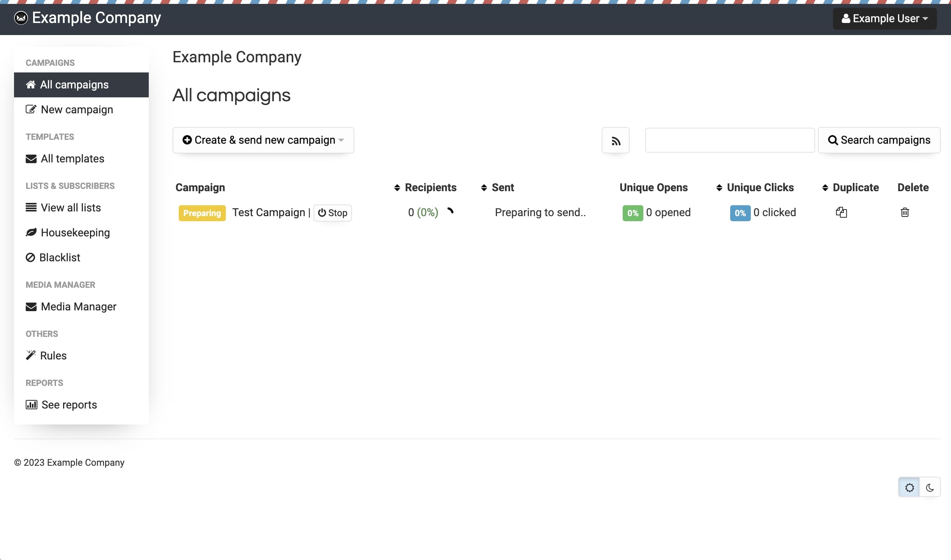This screenshot has width=951, height=560.
Task: Toggle sort order on Recipients column
Action: 396,187
